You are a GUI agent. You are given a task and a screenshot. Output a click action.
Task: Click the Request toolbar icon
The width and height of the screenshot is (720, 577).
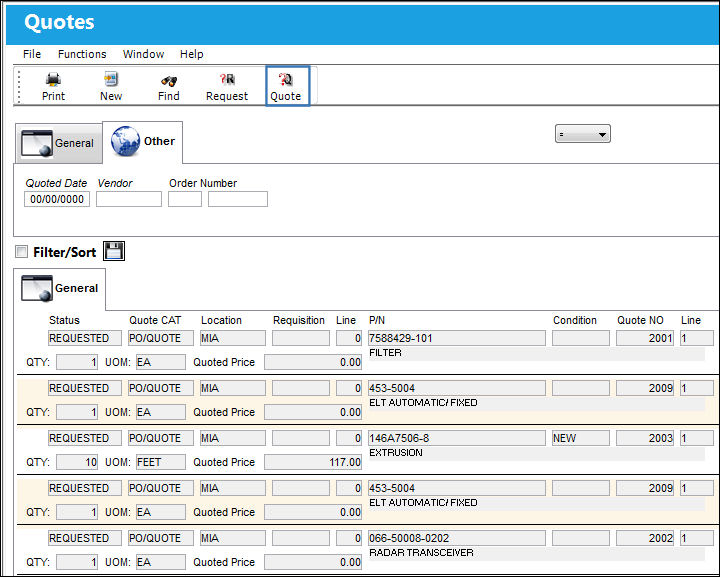[227, 86]
